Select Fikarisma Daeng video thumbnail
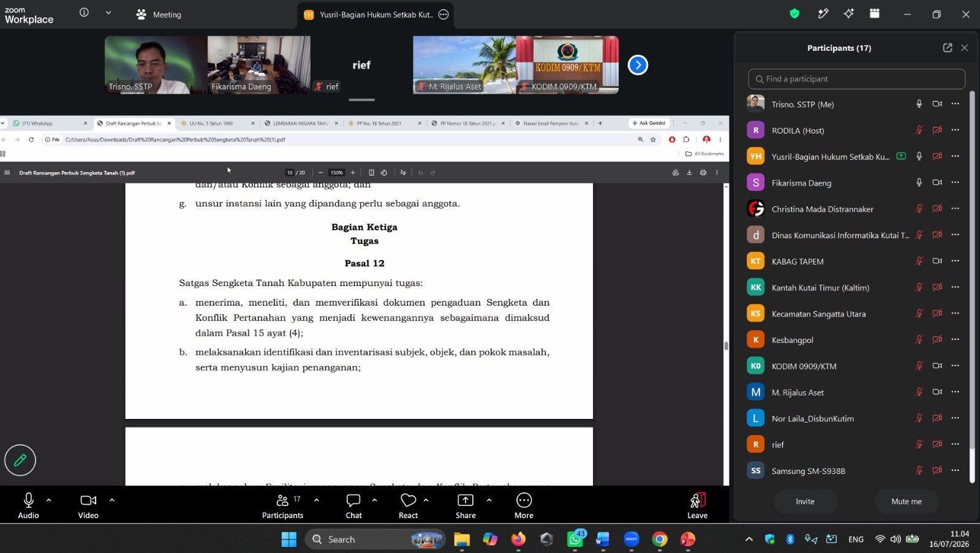The height and width of the screenshot is (553, 980). click(258, 64)
